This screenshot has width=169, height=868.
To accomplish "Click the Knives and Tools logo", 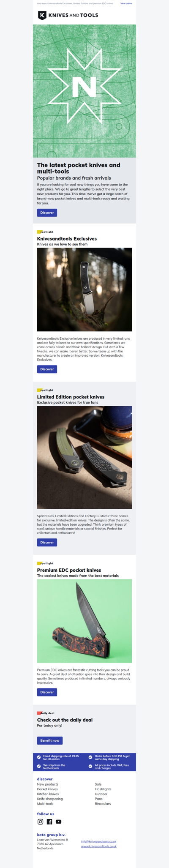I will [68, 15].
